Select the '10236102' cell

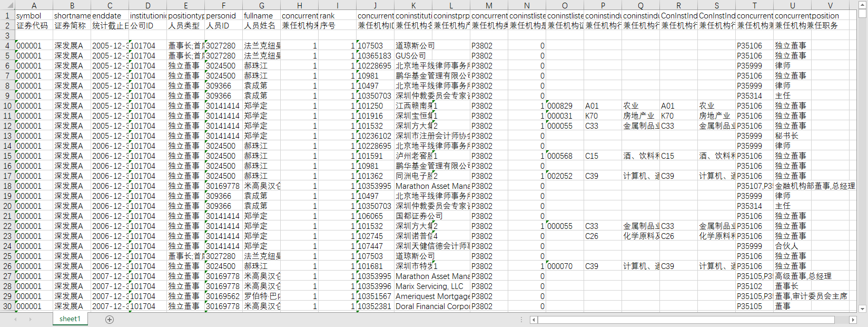coord(376,136)
